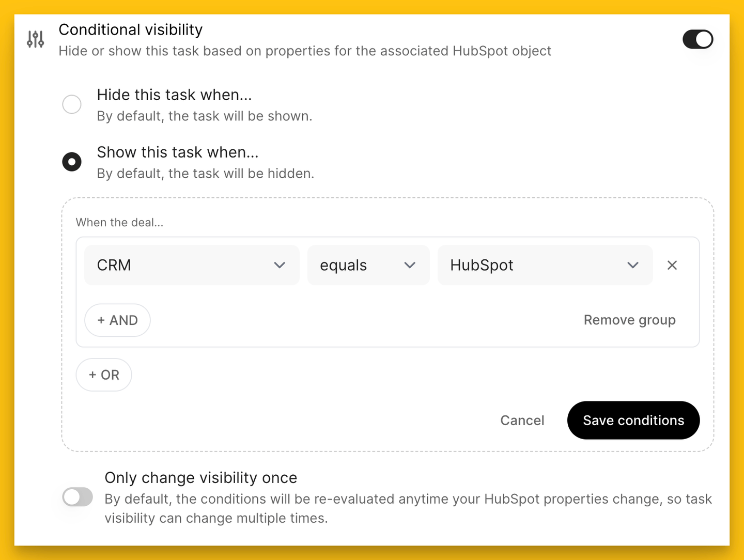This screenshot has width=744, height=560.
Task: Add an AND condition to the group
Action: (117, 320)
